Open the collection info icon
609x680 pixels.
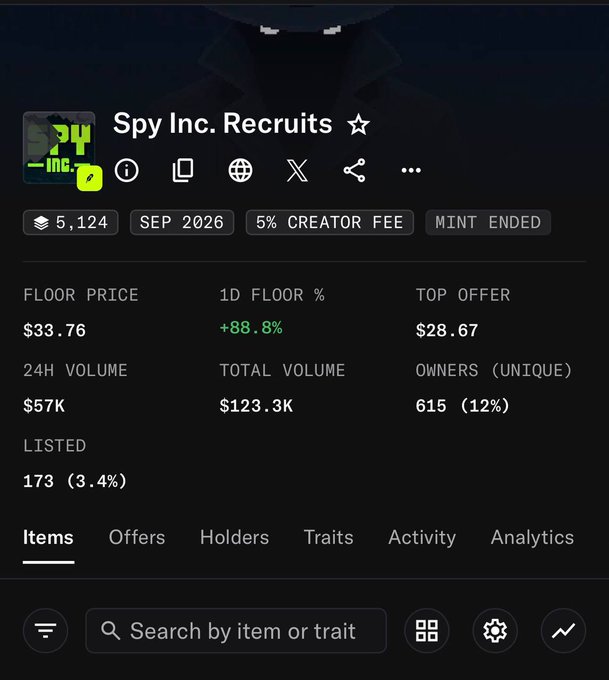click(127, 170)
